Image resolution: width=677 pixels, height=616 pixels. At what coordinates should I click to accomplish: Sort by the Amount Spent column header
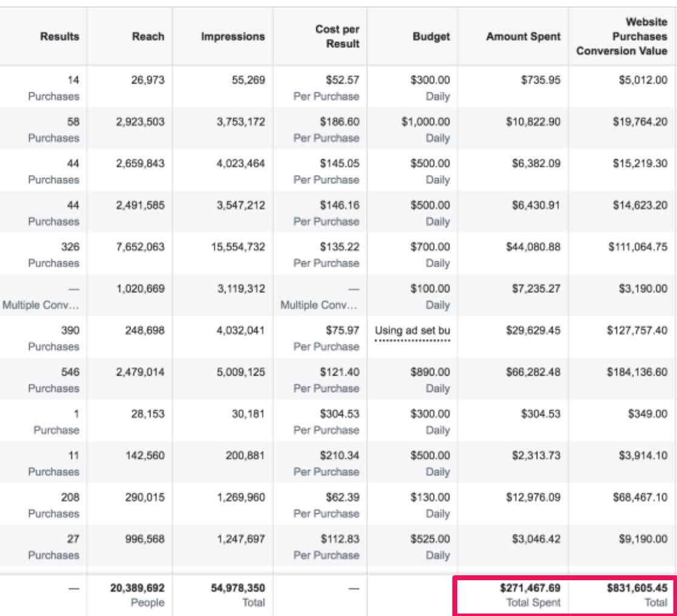click(523, 36)
